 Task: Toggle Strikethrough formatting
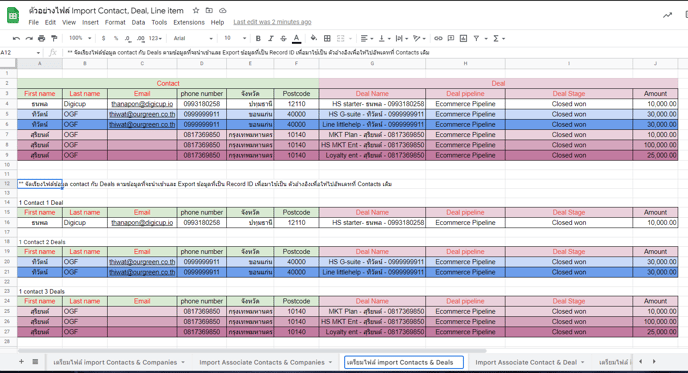[x=283, y=39]
